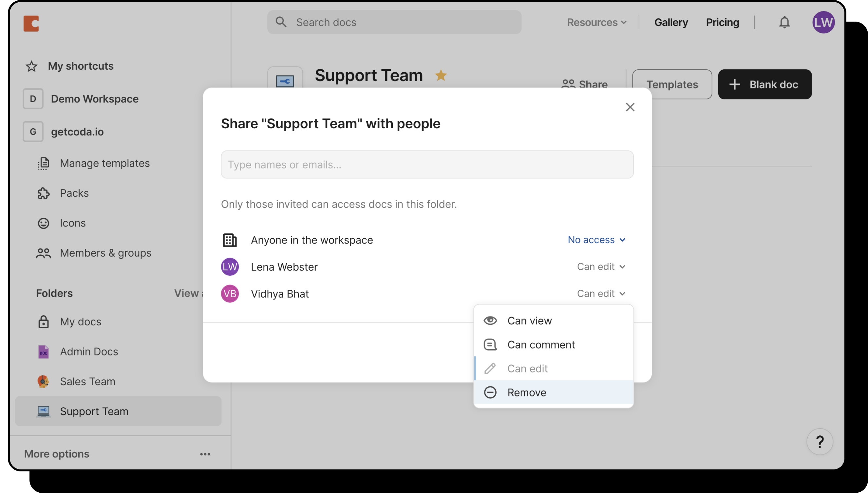
Task: Select Can comment option
Action: click(x=541, y=345)
